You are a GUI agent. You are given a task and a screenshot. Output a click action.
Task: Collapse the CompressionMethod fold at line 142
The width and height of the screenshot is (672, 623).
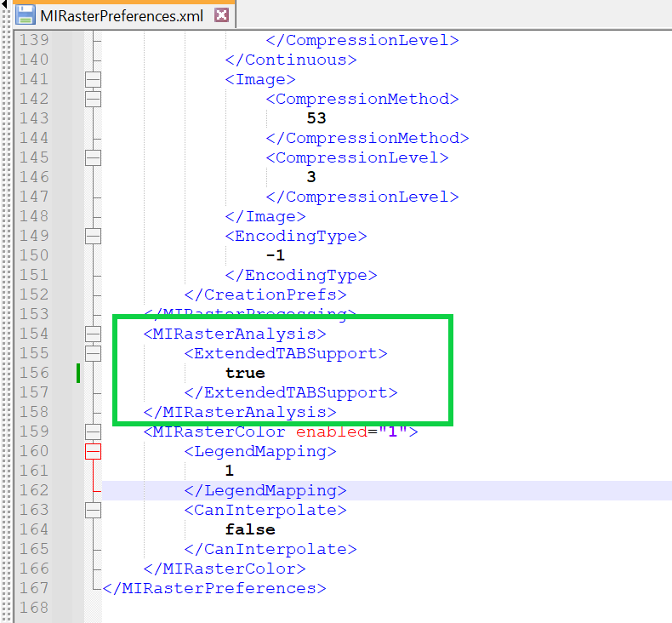pyautogui.click(x=93, y=99)
